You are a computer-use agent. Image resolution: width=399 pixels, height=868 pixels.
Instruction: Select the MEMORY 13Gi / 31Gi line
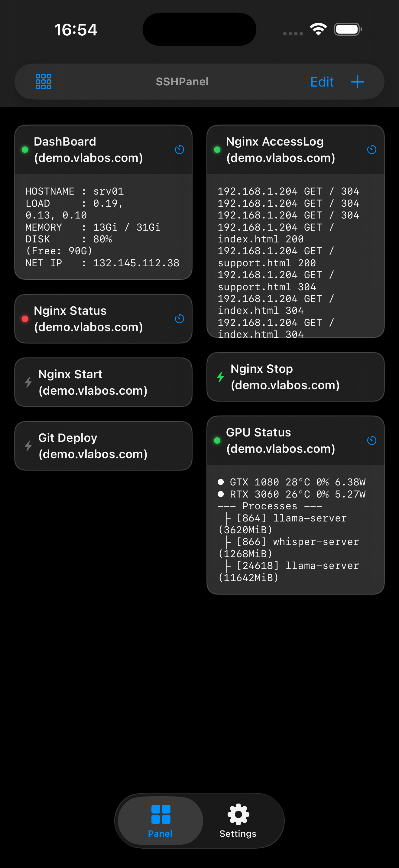[93, 227]
